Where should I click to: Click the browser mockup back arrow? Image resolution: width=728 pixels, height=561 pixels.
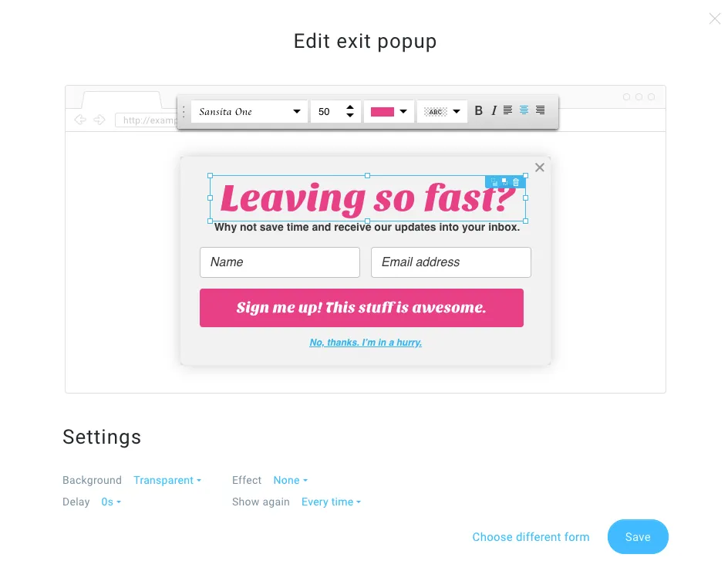80,120
